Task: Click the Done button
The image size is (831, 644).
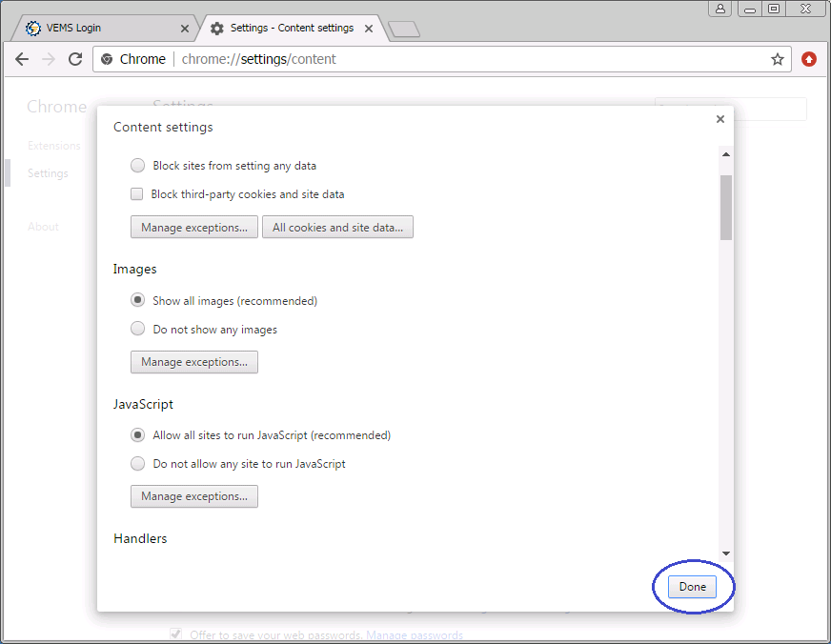Action: 693,587
